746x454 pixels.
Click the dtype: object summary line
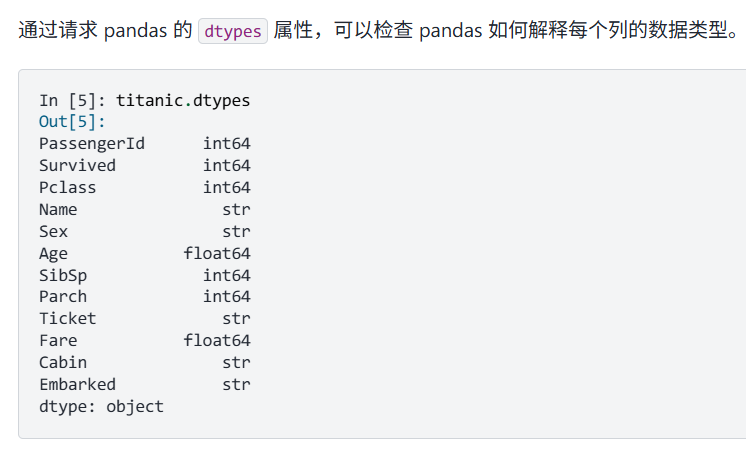[x=101, y=406]
